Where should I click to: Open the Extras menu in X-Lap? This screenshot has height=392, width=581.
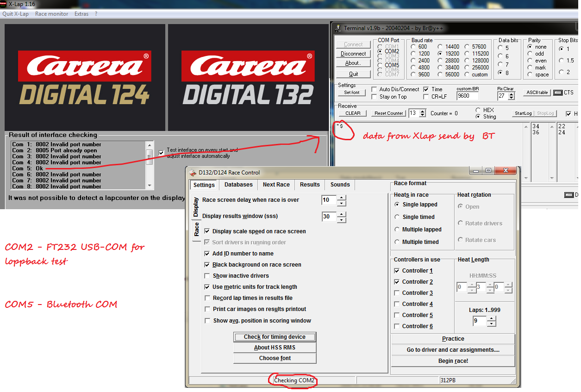(81, 14)
